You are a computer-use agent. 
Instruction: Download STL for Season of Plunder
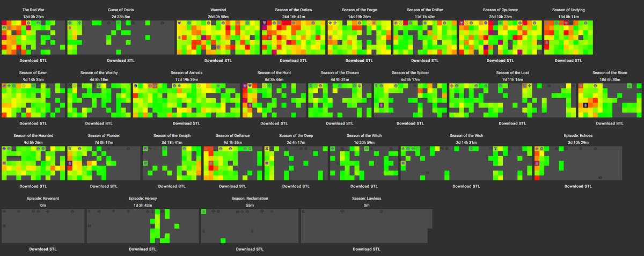(104, 186)
